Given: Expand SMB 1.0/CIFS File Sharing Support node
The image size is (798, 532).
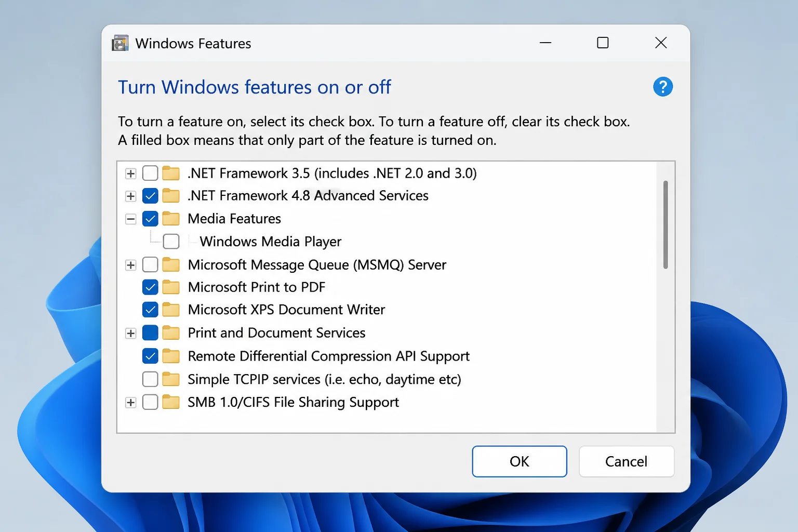Looking at the screenshot, I should point(131,403).
